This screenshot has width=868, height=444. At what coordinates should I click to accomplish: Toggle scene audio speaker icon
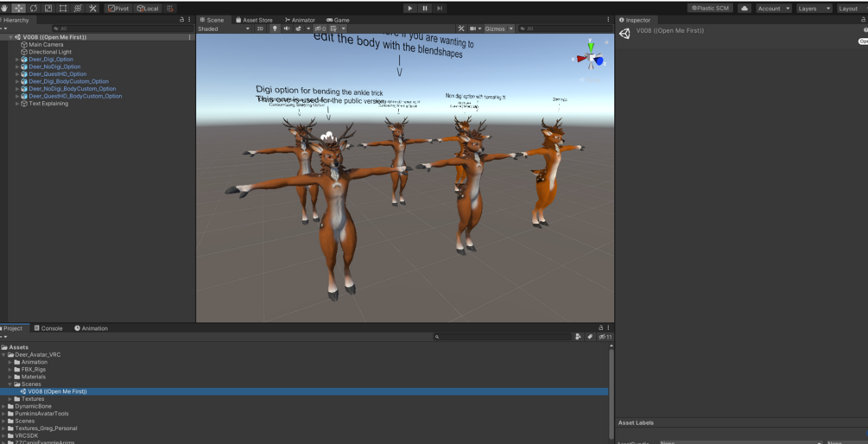coord(287,29)
